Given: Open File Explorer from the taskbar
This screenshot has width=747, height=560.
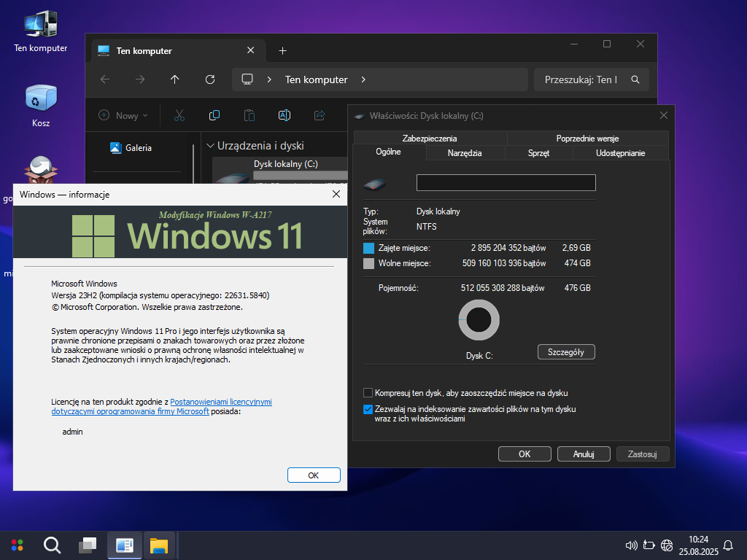Looking at the screenshot, I should [159, 545].
